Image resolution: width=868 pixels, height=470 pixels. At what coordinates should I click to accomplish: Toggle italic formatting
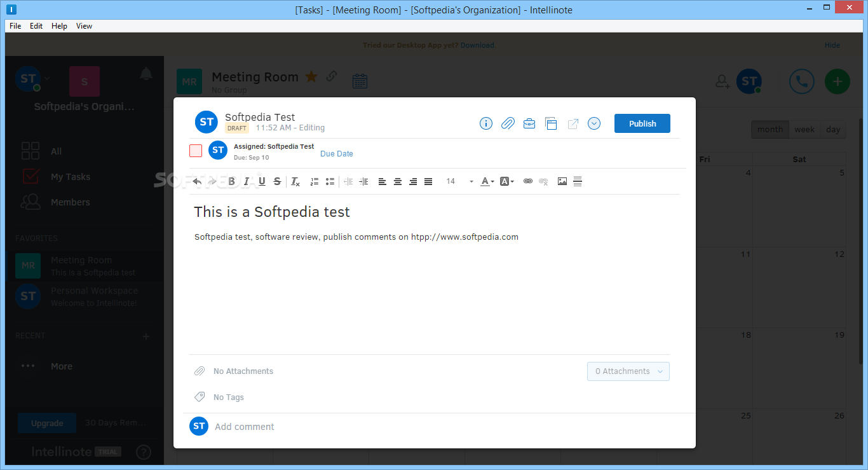247,181
